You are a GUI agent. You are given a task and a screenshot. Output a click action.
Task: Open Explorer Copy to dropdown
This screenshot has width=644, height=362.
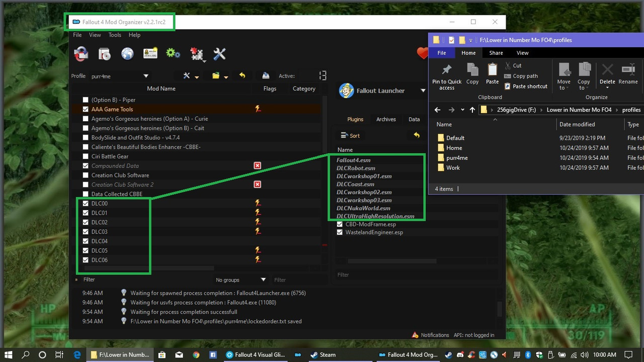tap(584, 76)
